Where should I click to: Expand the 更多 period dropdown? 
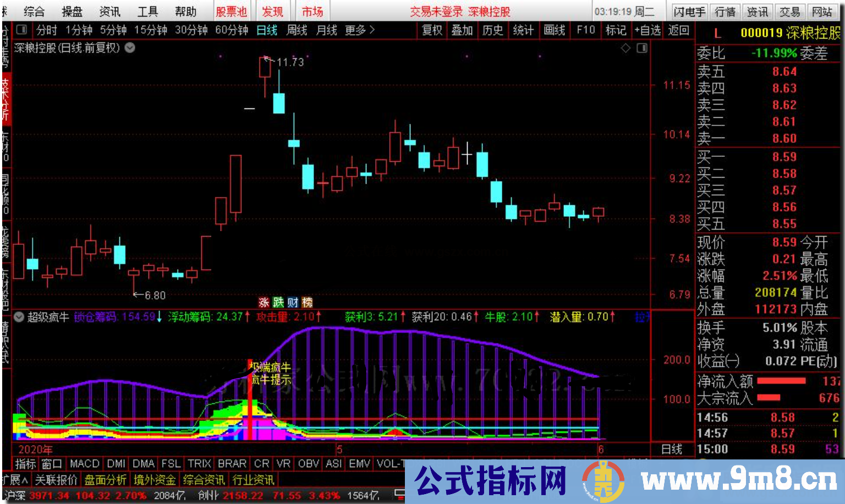click(x=355, y=31)
